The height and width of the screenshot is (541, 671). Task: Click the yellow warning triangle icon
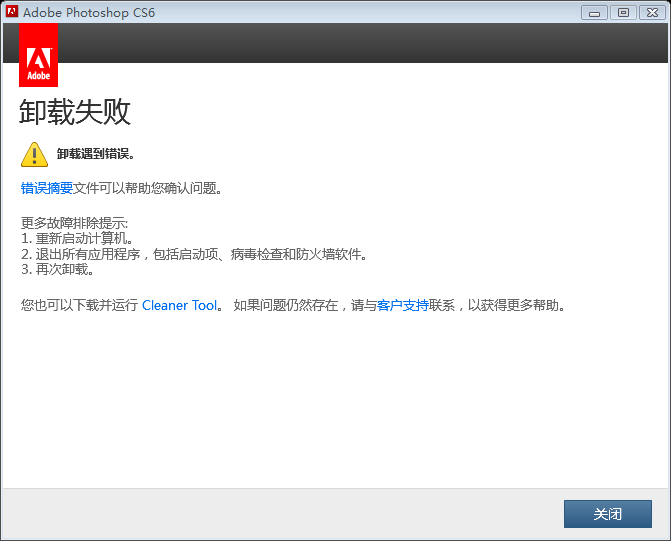(34, 155)
